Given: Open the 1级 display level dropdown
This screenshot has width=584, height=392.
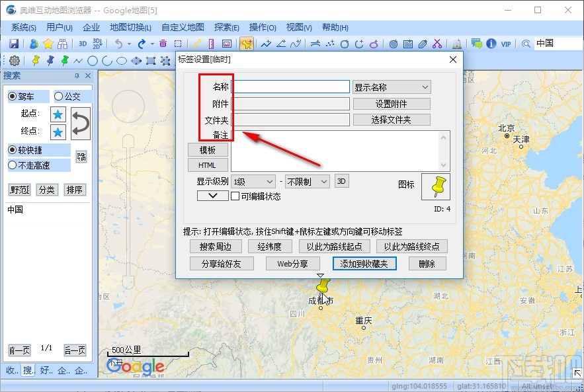Looking at the screenshot, I should click(x=253, y=182).
